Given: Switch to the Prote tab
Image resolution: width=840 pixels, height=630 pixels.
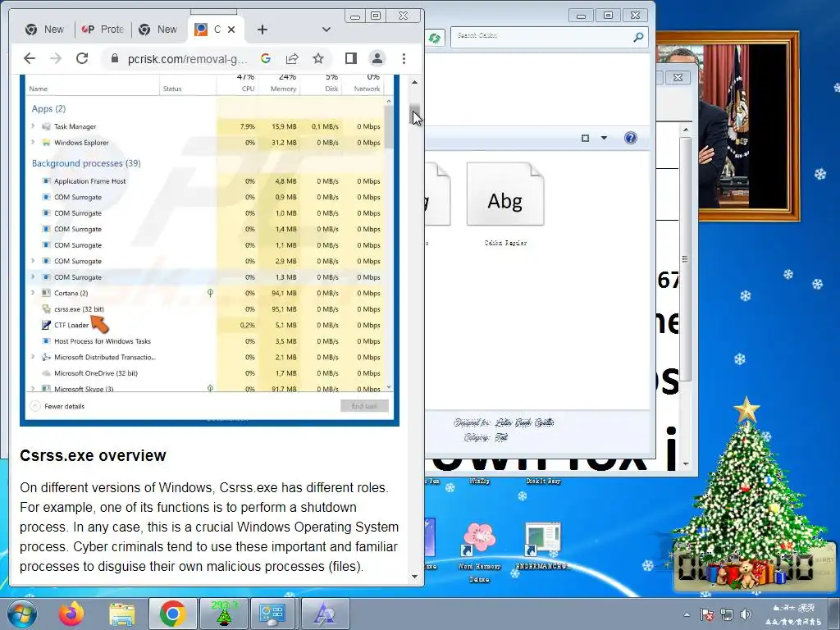Looking at the screenshot, I should (x=103, y=30).
